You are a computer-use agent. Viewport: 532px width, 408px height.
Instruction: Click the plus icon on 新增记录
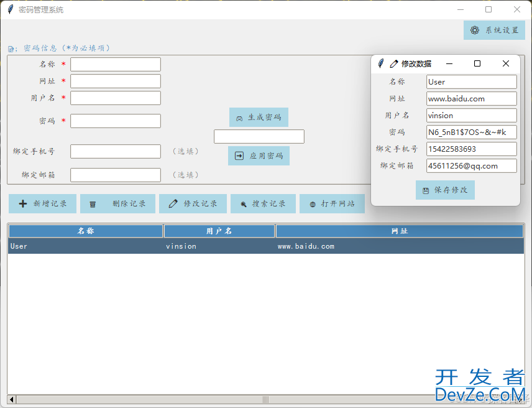coord(23,203)
